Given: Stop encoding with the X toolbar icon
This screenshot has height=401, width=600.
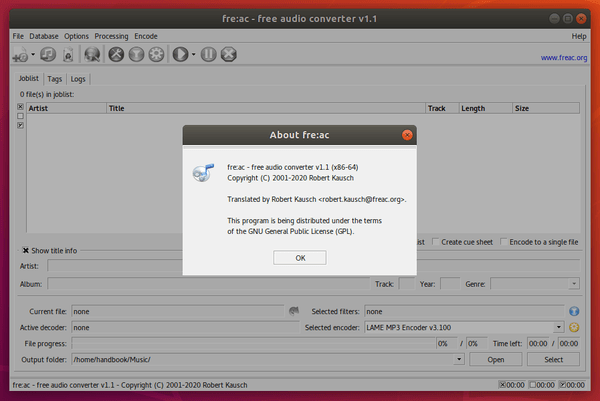Looking at the screenshot, I should 229,54.
